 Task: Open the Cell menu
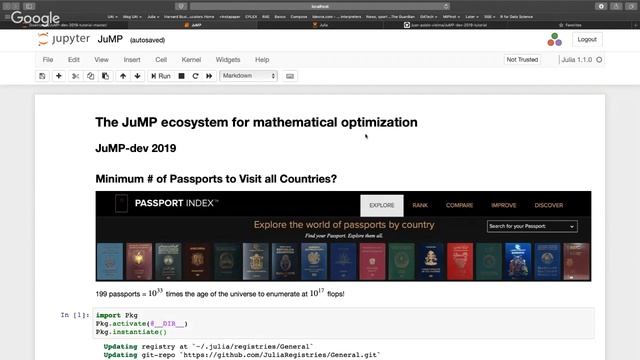[x=161, y=60]
